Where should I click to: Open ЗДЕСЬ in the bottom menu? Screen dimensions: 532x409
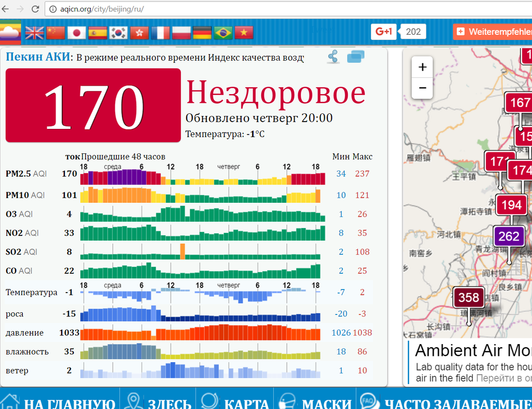[x=170, y=404]
